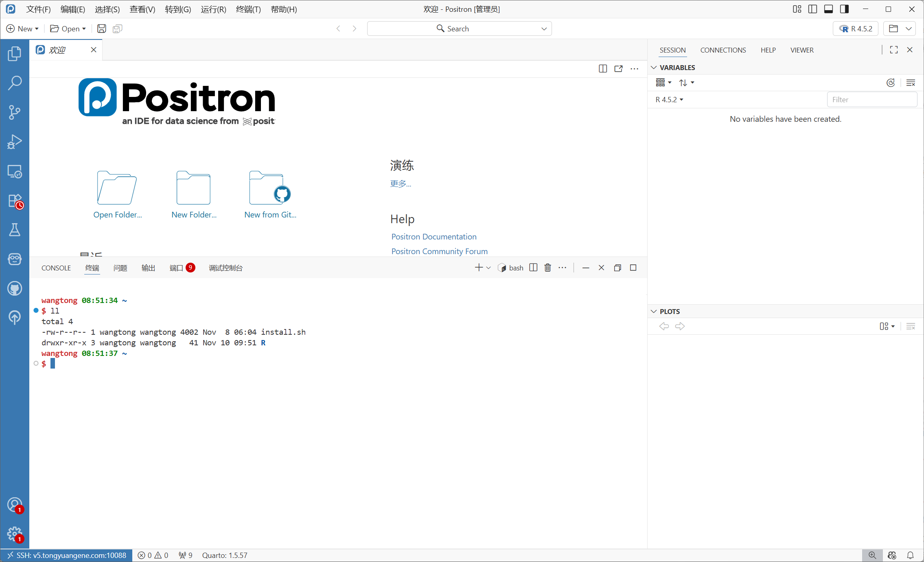Split the editor right

tap(603, 68)
